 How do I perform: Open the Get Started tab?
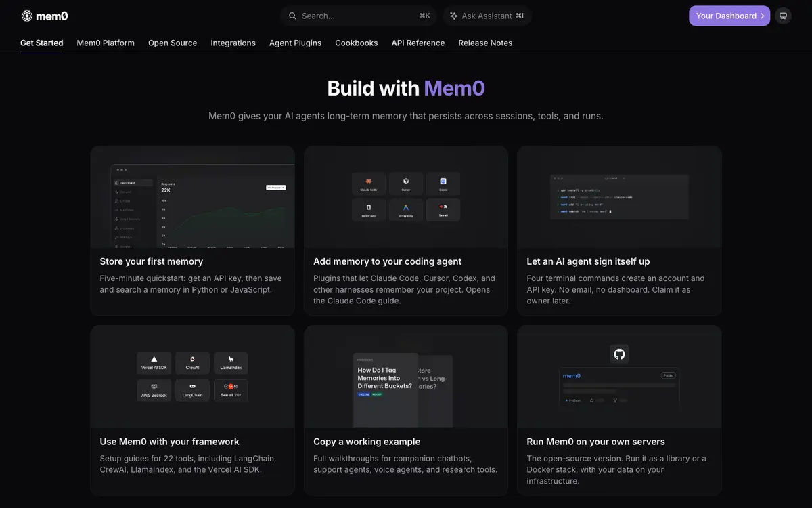[x=42, y=43]
